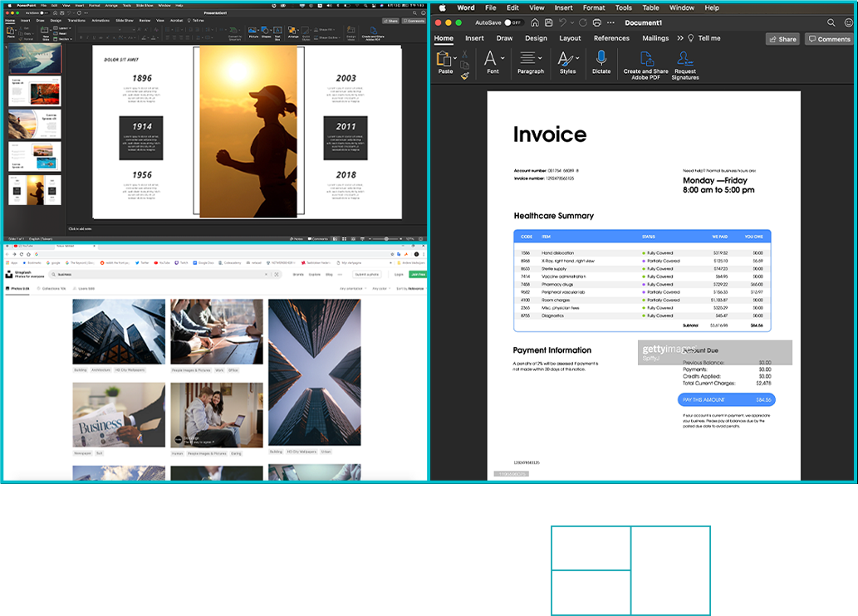This screenshot has height=616, width=858.
Task: Click the Home icon in Word title bar
Action: tap(533, 22)
